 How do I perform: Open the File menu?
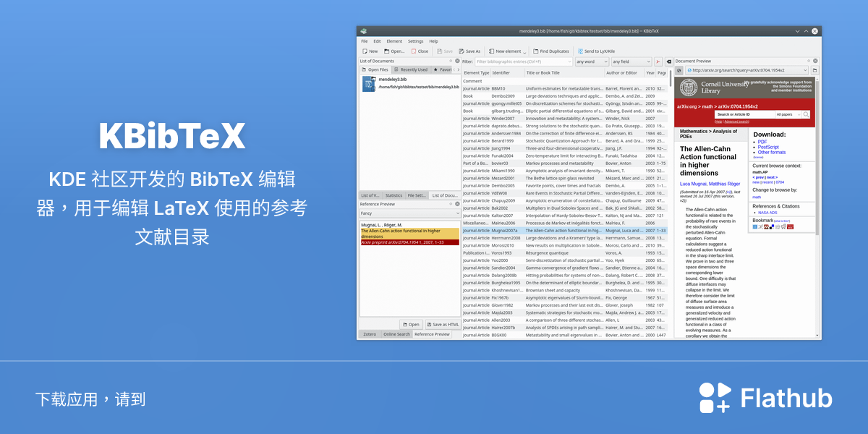[x=365, y=41]
